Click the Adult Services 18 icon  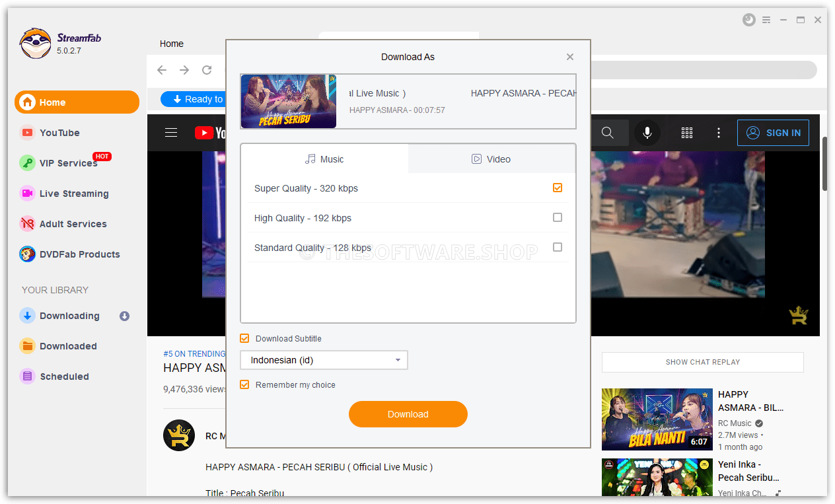point(27,224)
